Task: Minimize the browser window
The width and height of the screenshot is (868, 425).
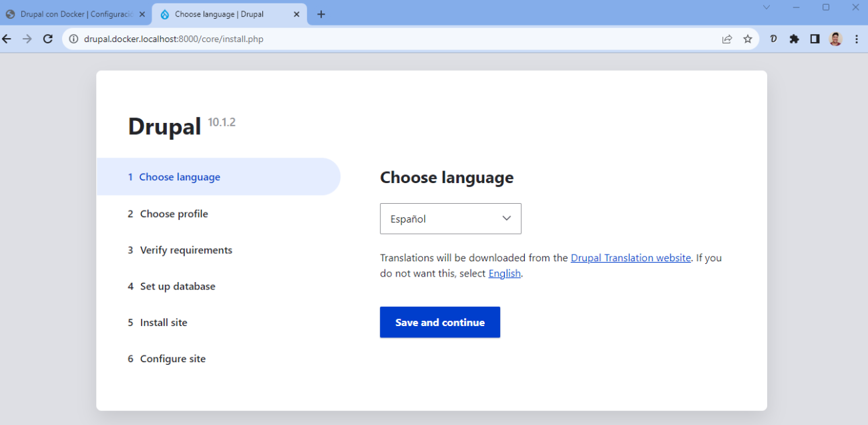Action: pyautogui.click(x=797, y=7)
